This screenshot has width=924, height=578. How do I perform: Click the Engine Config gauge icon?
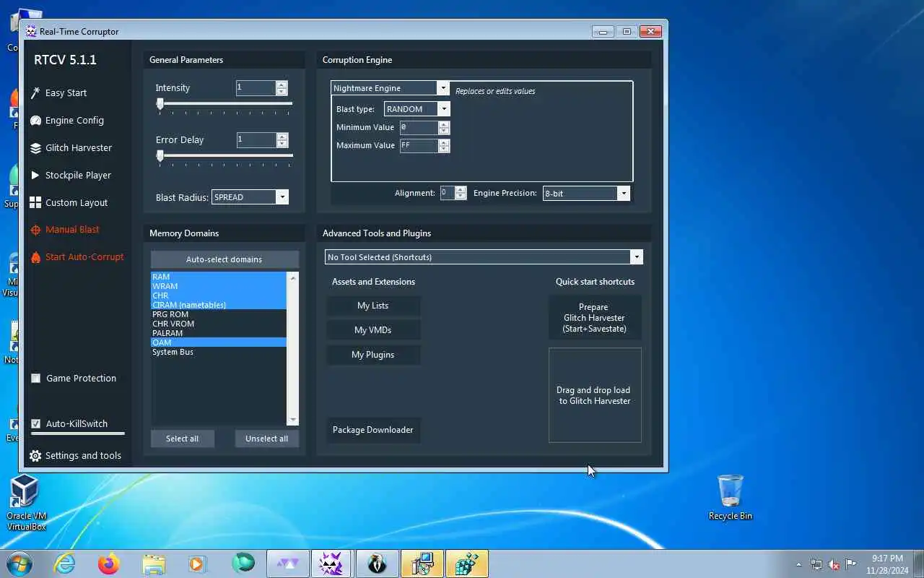[35, 120]
